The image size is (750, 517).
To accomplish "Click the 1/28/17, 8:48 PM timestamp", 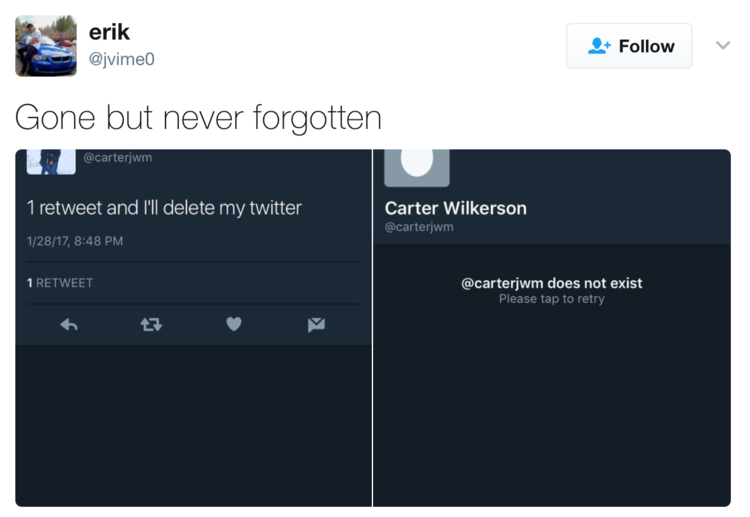I will pos(75,241).
